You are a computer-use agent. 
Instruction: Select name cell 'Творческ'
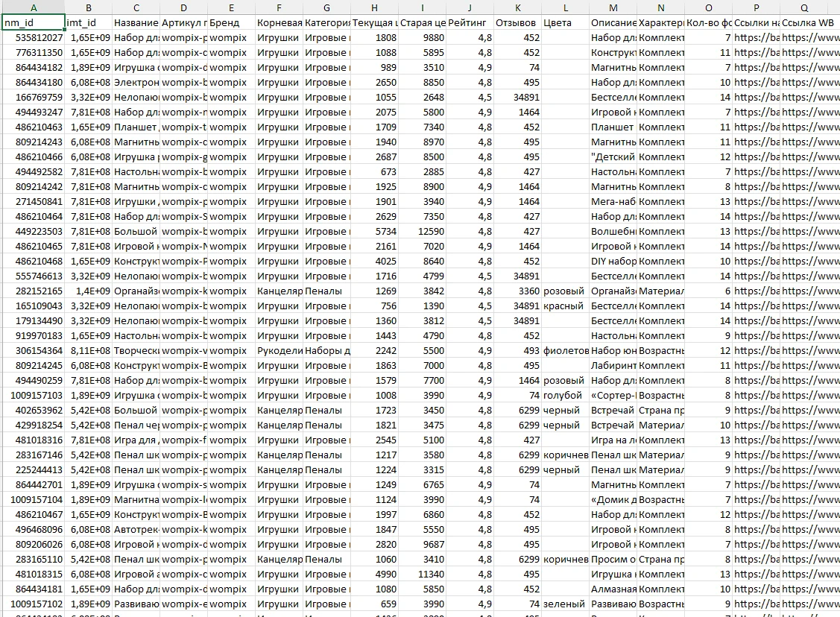pos(136,350)
